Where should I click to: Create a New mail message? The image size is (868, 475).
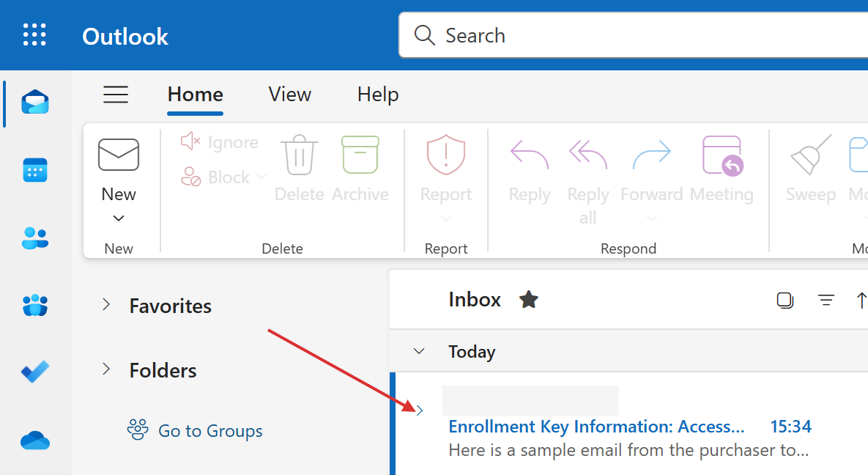point(119,169)
